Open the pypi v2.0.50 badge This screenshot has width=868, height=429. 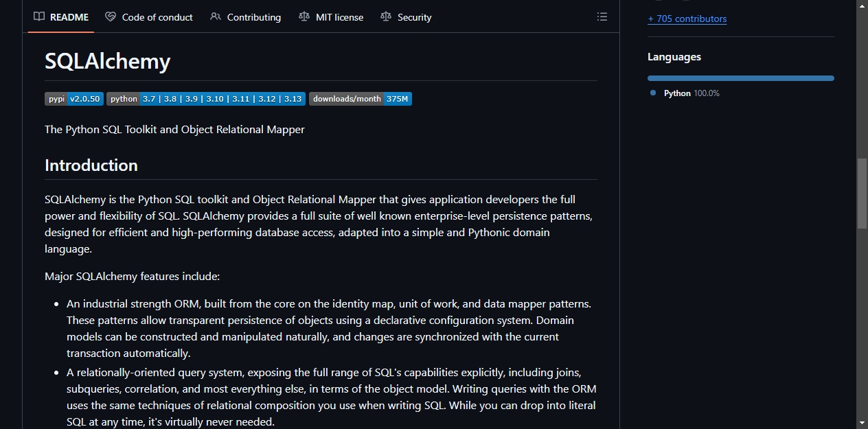74,99
